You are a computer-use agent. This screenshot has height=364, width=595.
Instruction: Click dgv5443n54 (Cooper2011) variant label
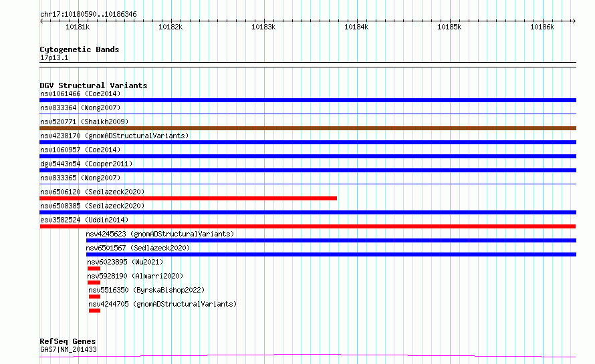tap(86, 164)
